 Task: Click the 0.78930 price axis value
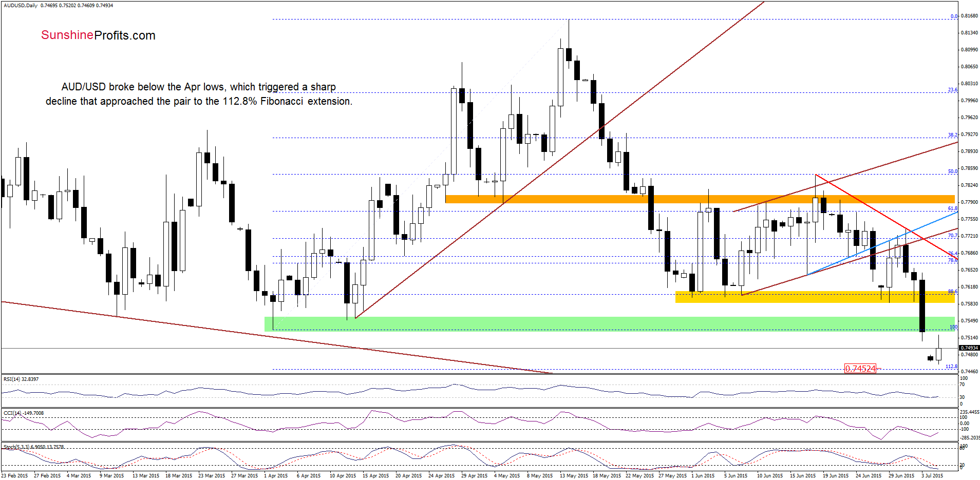(x=969, y=151)
